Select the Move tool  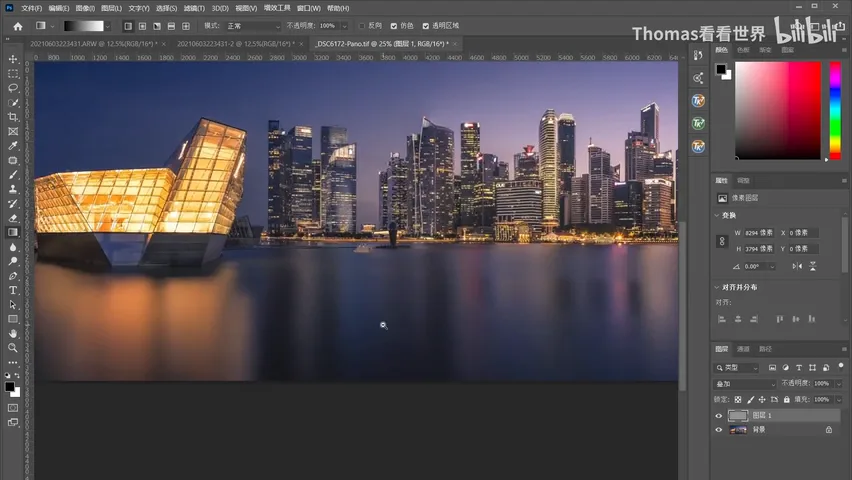pyautogui.click(x=13, y=59)
